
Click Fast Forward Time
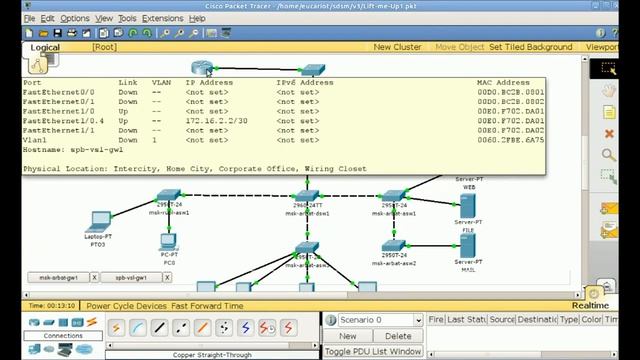pos(207,306)
